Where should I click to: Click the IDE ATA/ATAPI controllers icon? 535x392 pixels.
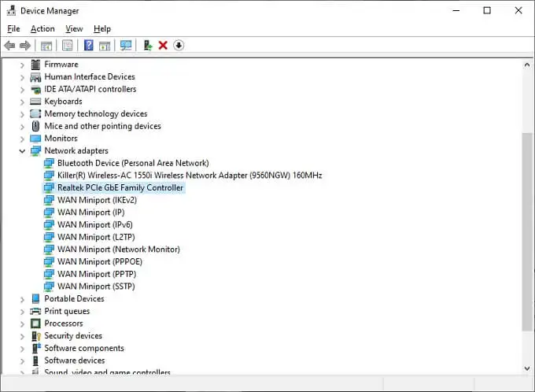click(x=35, y=90)
